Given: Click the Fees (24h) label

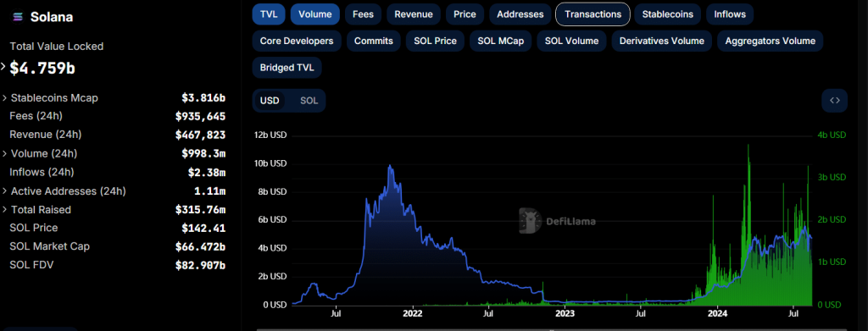Looking at the screenshot, I should click(36, 116).
